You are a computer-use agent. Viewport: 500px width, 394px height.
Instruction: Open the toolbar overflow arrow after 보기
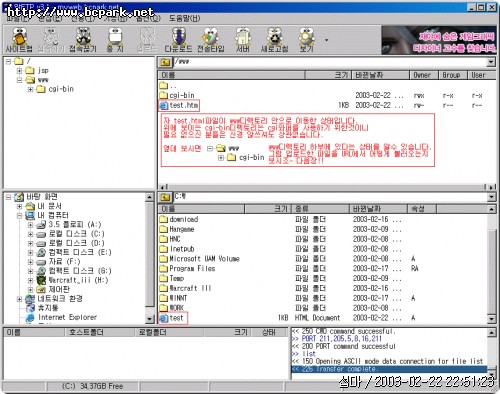pos(326,40)
